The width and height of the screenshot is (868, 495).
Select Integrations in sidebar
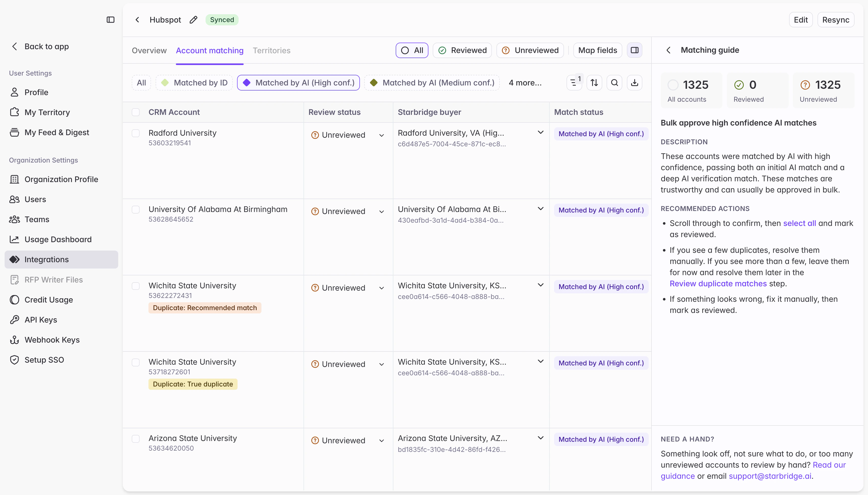(x=61, y=259)
